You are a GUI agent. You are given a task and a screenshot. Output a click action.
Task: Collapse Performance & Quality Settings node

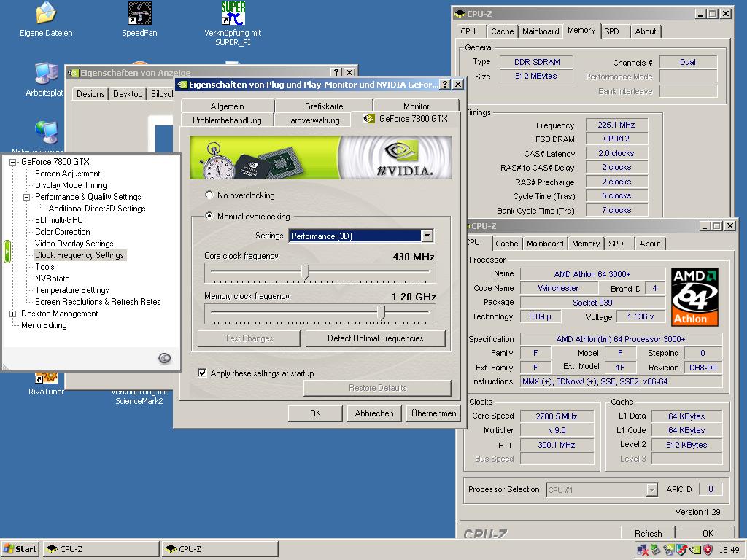tap(27, 197)
